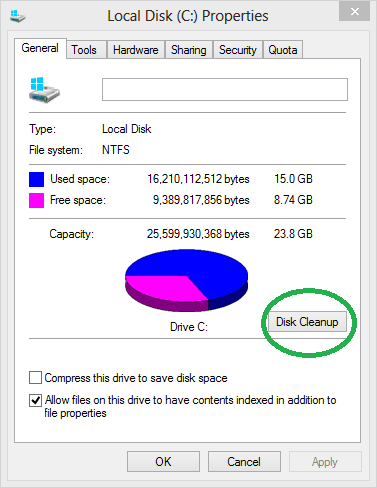The width and height of the screenshot is (377, 488).
Task: Confirm with the OK button
Action: tap(163, 462)
